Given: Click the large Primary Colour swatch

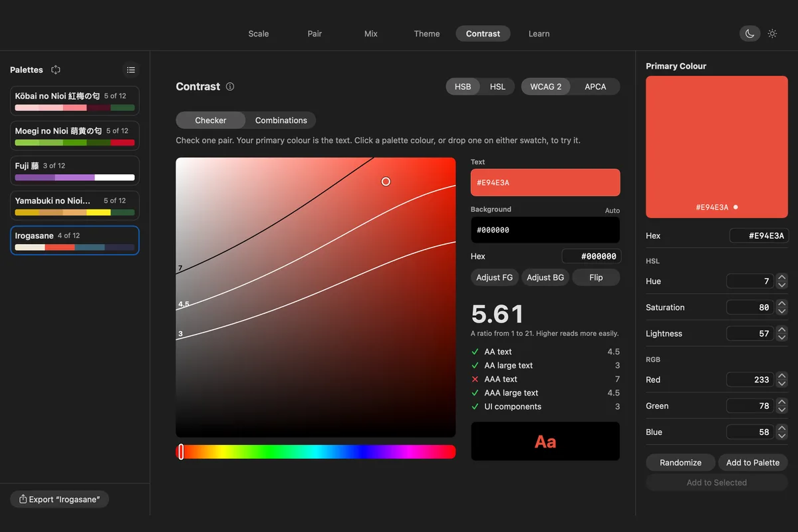Looking at the screenshot, I should [x=717, y=147].
